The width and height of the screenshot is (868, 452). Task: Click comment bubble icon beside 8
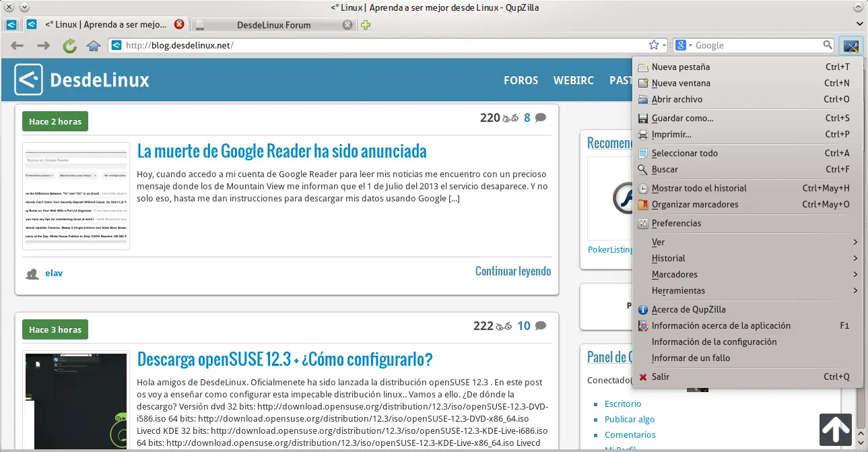[540, 118]
